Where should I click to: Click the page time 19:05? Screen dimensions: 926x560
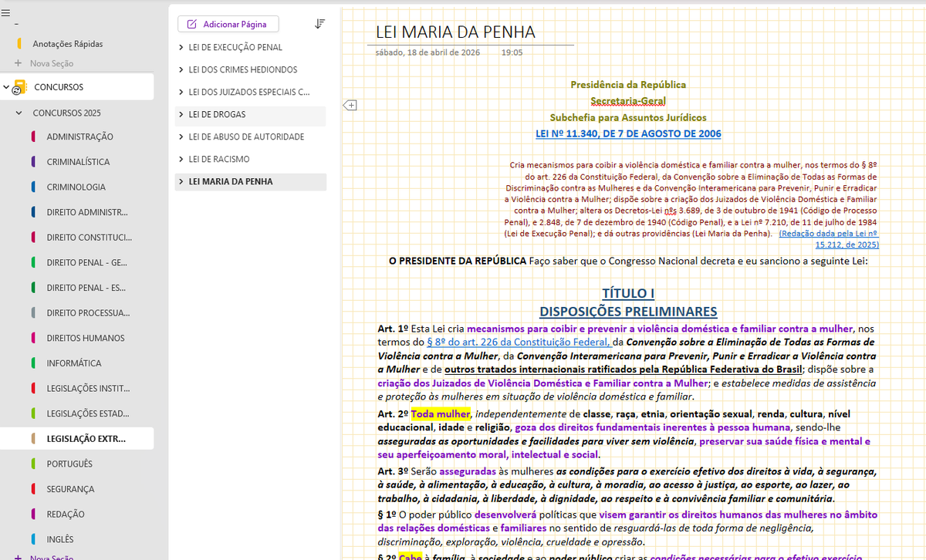pos(512,52)
